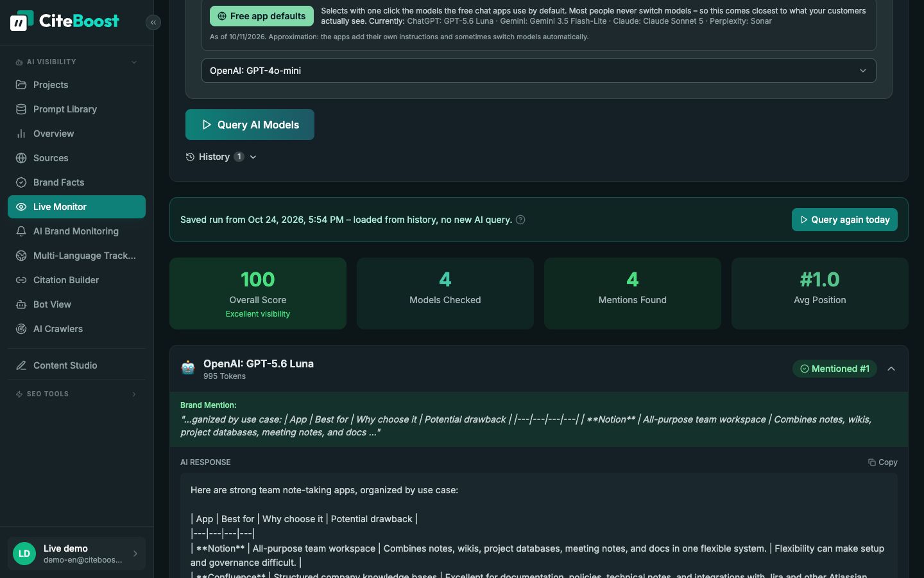Click the AI Brand Monitoring bell icon

pyautogui.click(x=21, y=231)
